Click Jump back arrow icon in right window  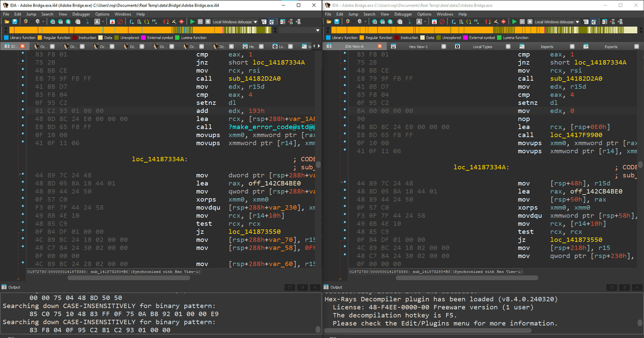click(x=347, y=22)
